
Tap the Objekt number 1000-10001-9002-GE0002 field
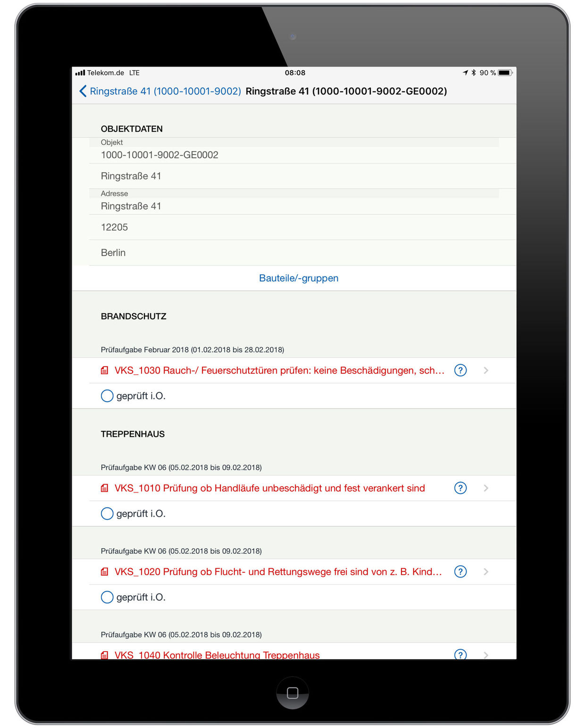coord(159,155)
